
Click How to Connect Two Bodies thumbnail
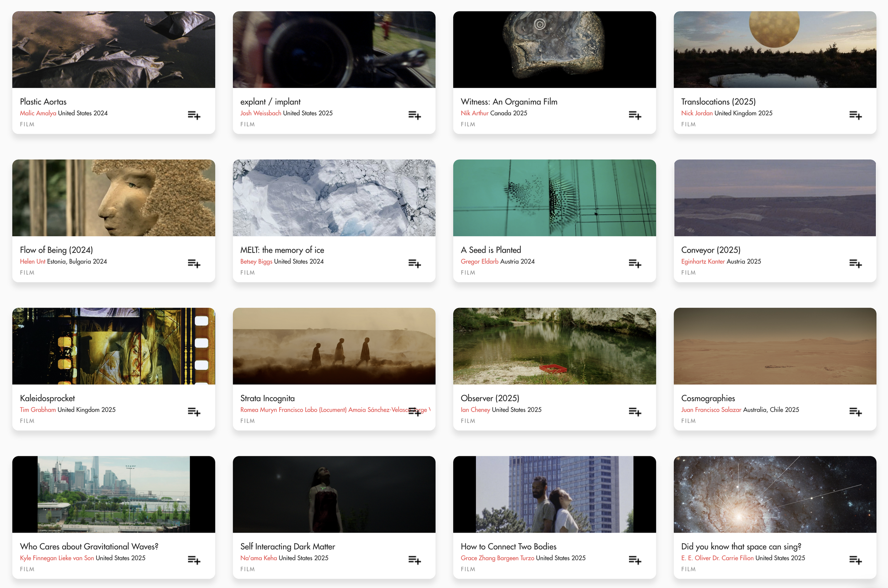pos(554,494)
